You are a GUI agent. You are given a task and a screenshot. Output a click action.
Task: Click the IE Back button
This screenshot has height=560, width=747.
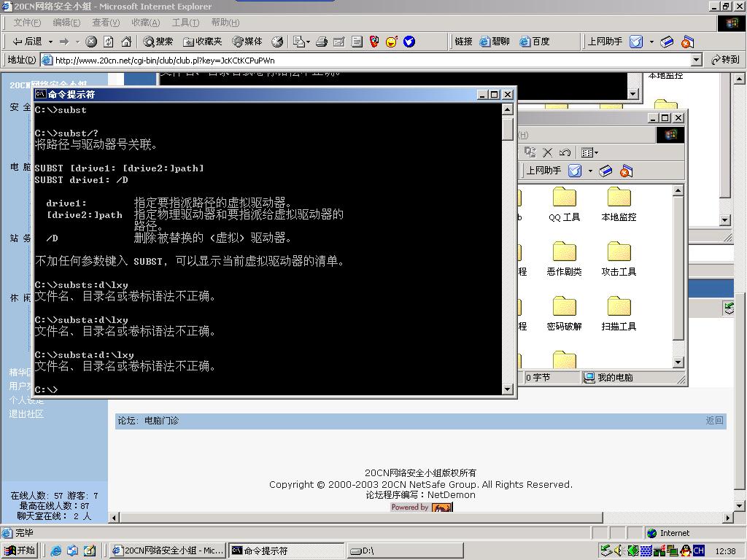(27, 42)
